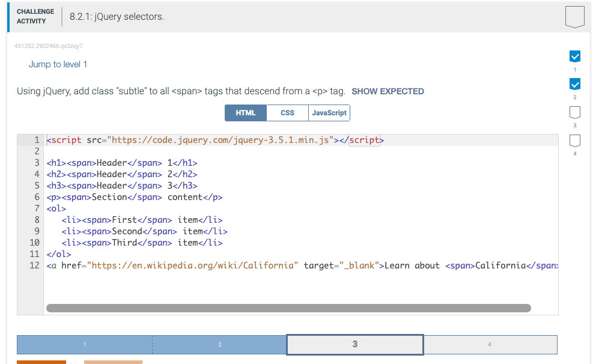Click the activity completion badge icon

click(574, 17)
